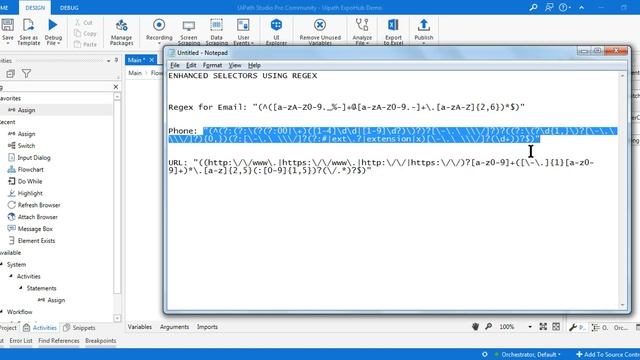Image resolution: width=640 pixels, height=360 pixels.
Task: Clear the activities search box
Action: tap(116, 87)
